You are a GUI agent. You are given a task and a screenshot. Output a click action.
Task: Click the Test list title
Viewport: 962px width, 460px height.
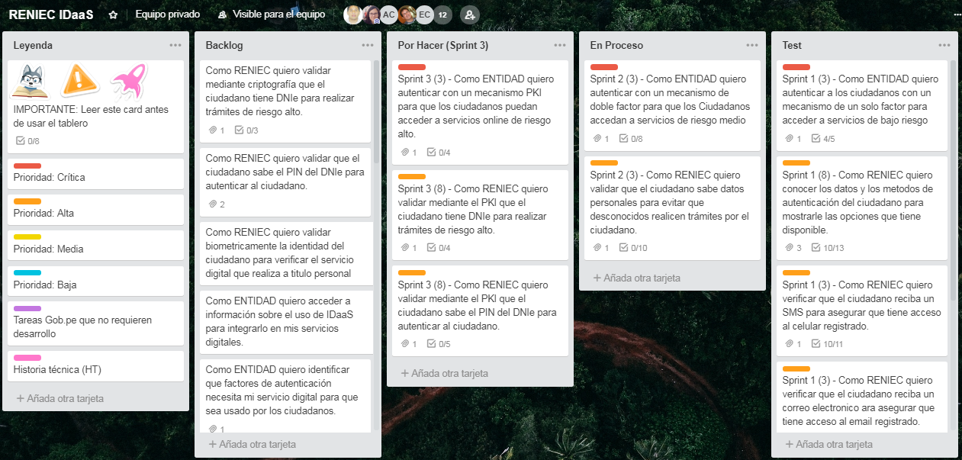click(791, 45)
